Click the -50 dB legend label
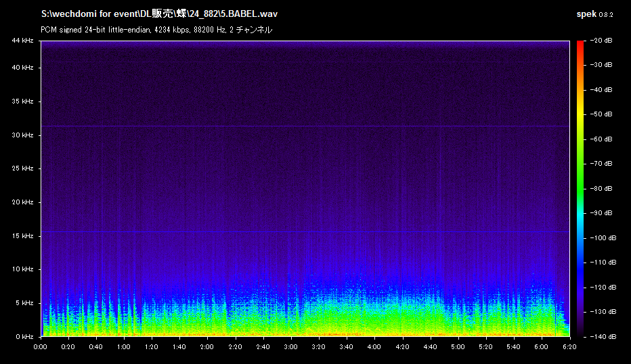 coord(601,114)
